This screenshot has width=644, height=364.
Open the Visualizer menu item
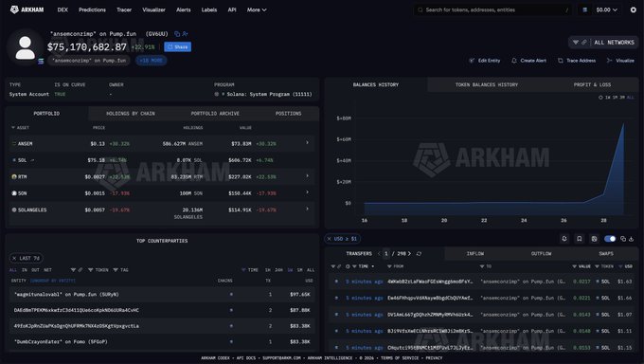coord(154,9)
